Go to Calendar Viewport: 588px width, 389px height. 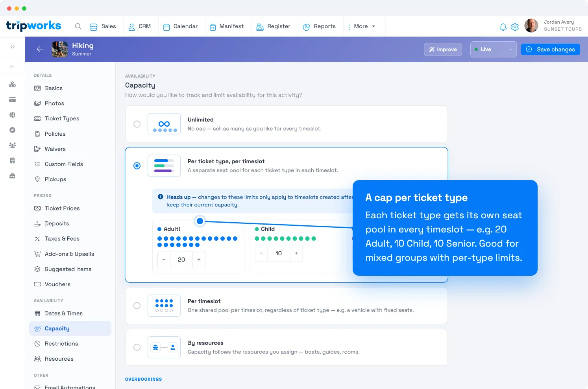tap(181, 26)
